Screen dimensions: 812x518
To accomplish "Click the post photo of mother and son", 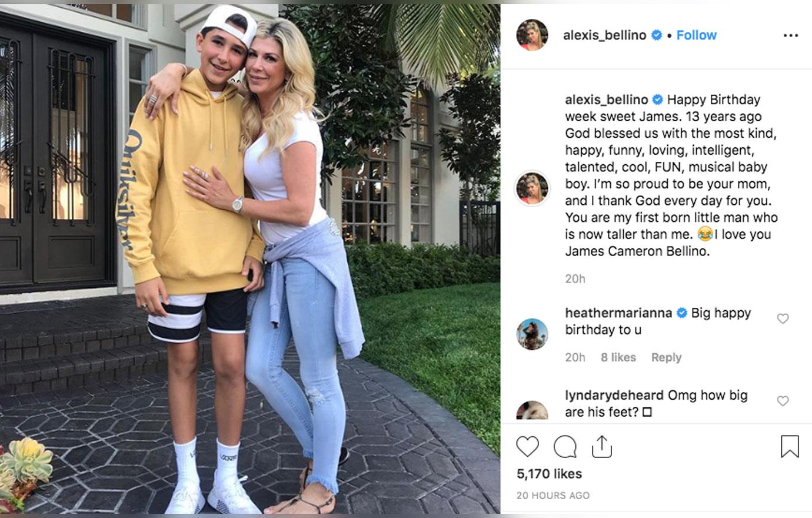I will [250, 259].
